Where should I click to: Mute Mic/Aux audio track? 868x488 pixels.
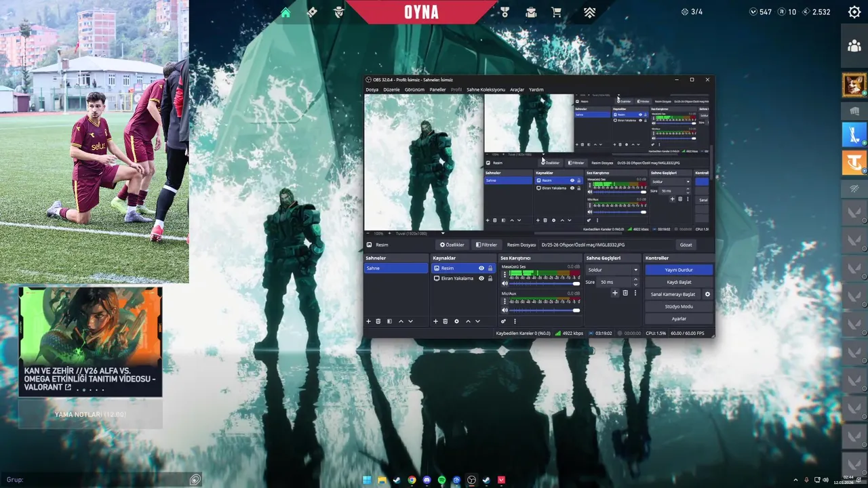coord(505,310)
